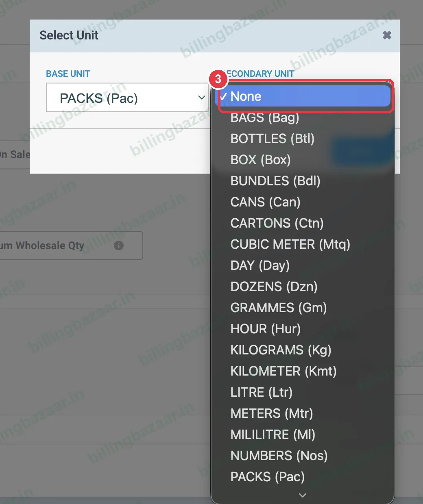Click the Wholesale Qty info icon
This screenshot has height=504, width=423.
119,245
